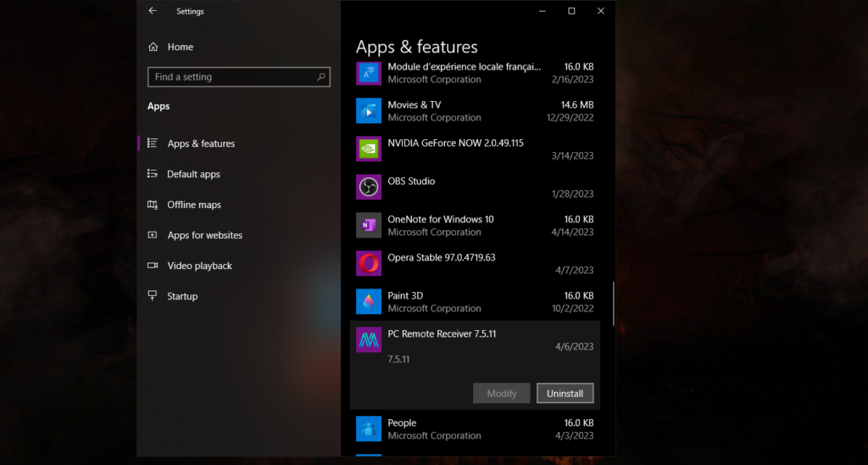Click the Video playback camera icon
The image size is (868, 465).
153,266
